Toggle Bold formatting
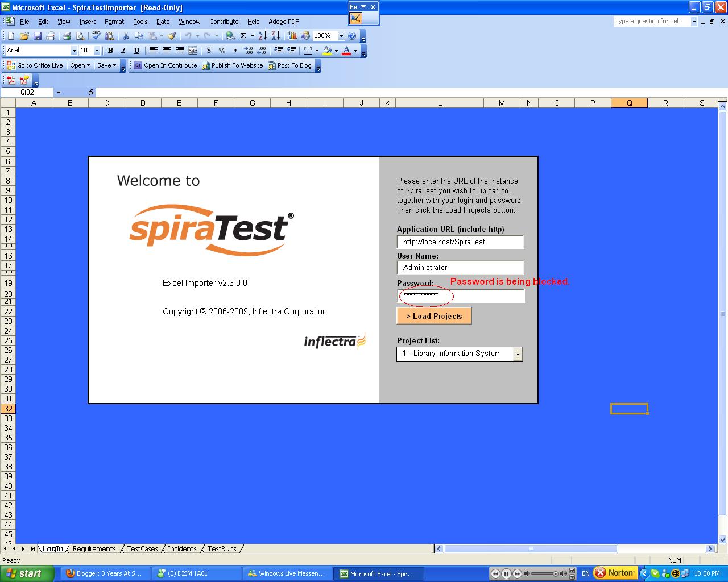728x582 pixels. [x=110, y=51]
